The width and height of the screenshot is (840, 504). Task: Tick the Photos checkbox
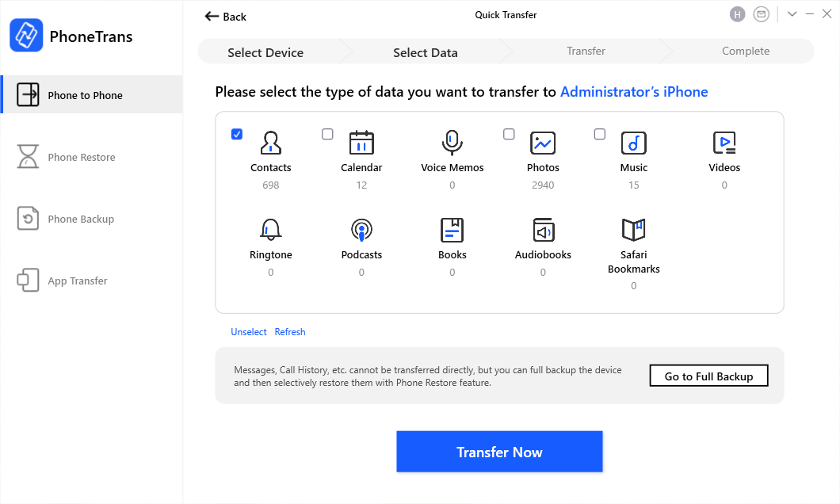[x=509, y=134]
